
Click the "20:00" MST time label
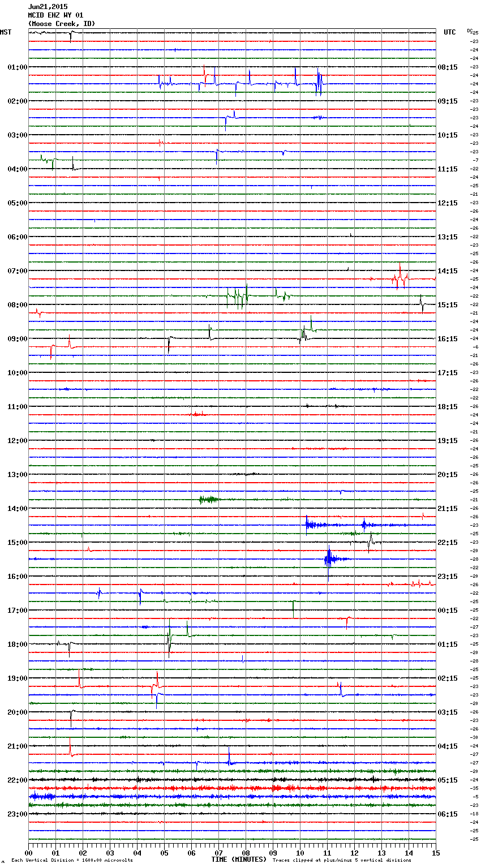click(18, 712)
